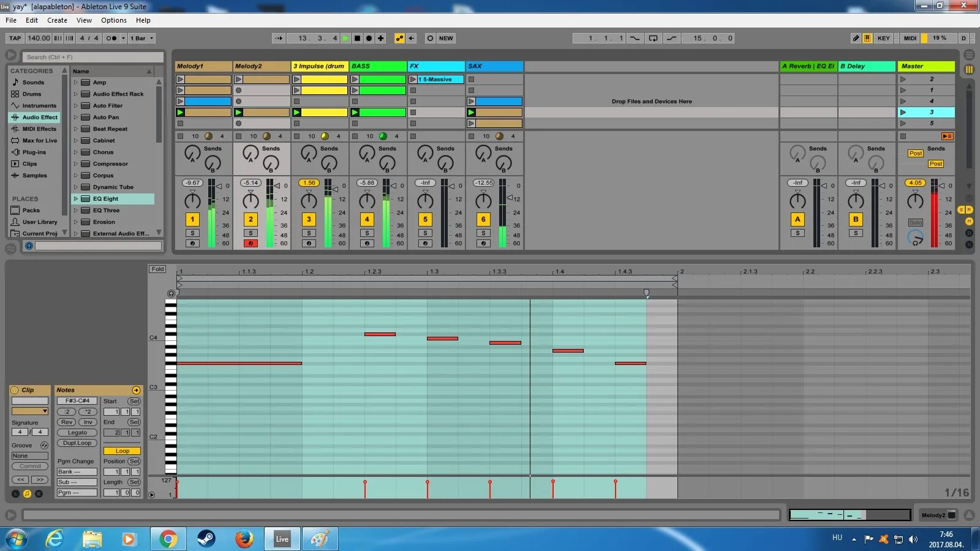The height and width of the screenshot is (551, 980).
Task: Disarm recording on Melody2 track
Action: tap(251, 243)
